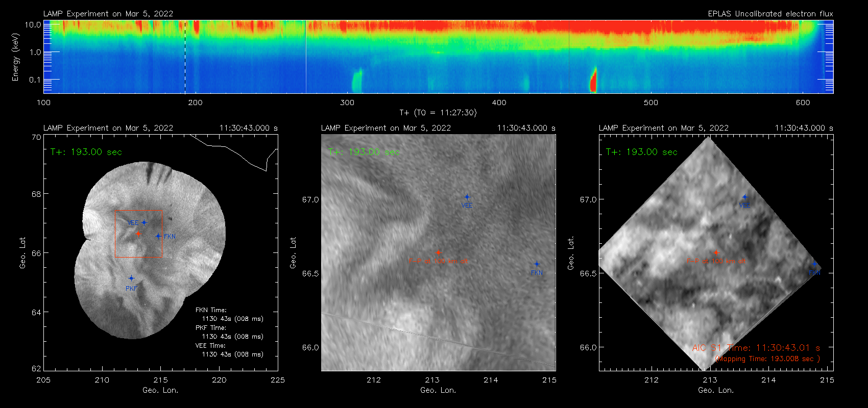Click the spectrogram's LAMP Experiment title
Viewport: 868px width, 408px height.
[x=108, y=14]
